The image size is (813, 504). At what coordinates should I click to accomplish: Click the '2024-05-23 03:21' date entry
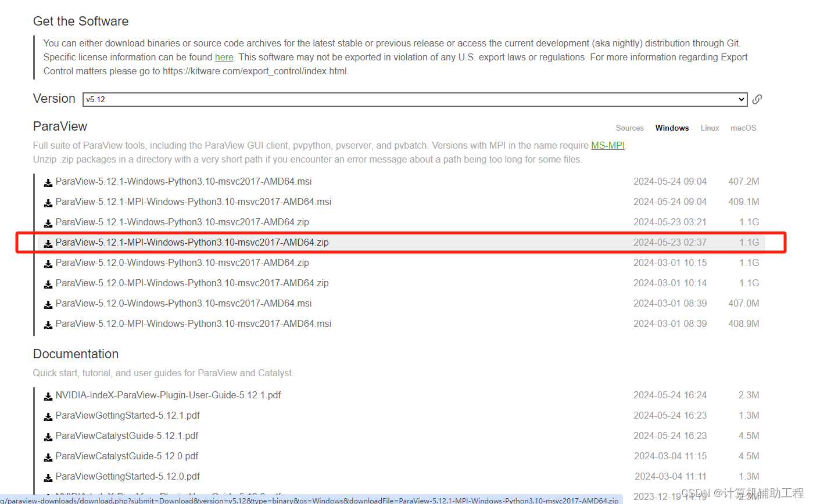click(x=670, y=222)
